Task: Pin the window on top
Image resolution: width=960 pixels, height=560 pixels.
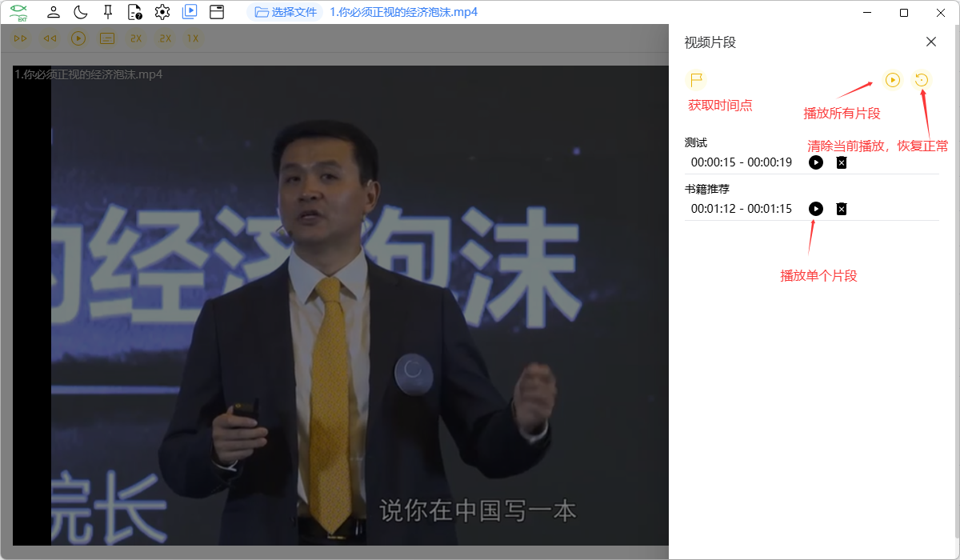Action: point(108,12)
